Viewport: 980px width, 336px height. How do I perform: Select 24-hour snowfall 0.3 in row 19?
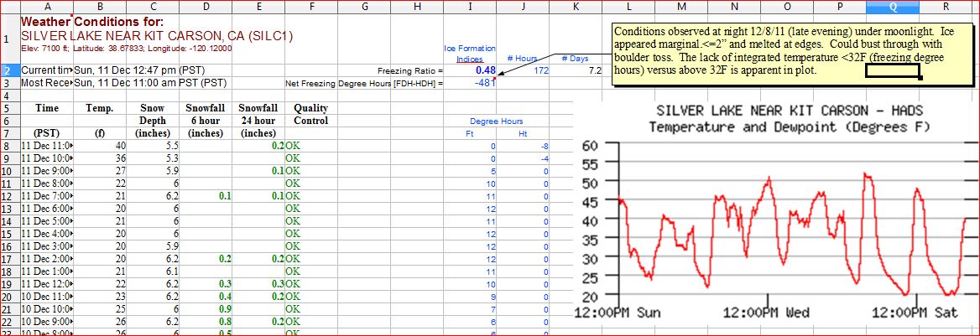258,283
